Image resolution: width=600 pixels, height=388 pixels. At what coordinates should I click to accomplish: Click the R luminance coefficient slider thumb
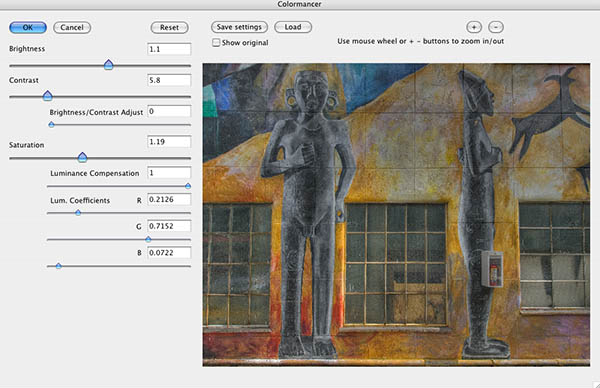point(78,212)
